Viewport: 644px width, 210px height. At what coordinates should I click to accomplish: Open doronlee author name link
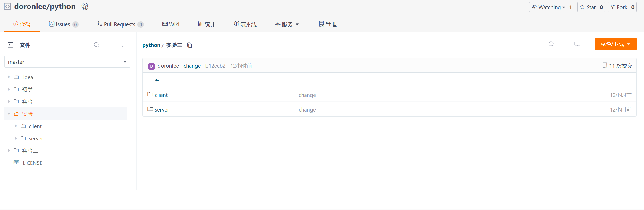coord(168,66)
